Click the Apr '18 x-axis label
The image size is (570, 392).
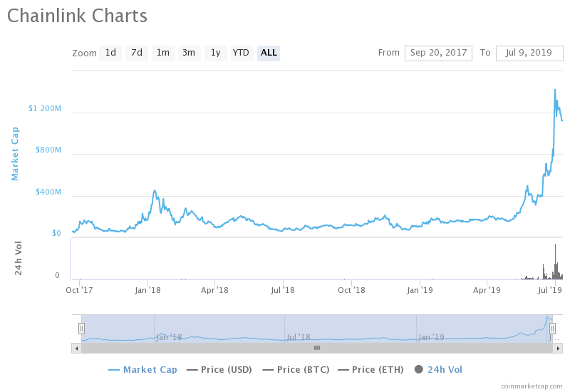pyautogui.click(x=215, y=290)
